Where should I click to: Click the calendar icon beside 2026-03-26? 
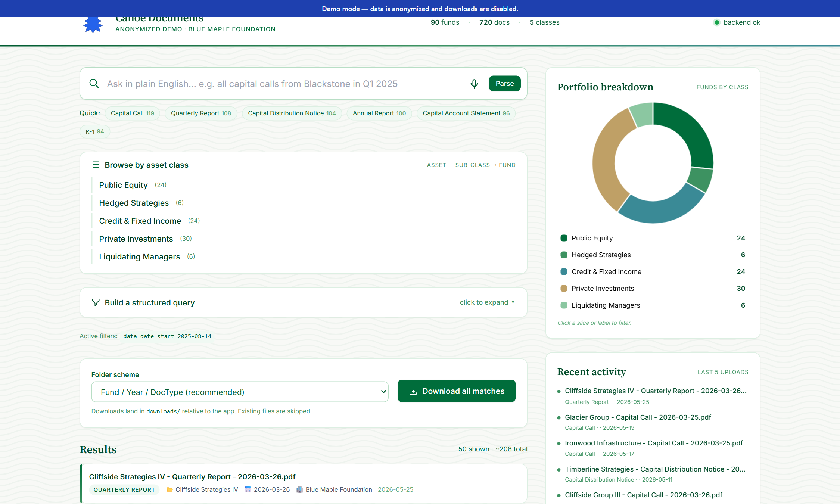pos(248,489)
